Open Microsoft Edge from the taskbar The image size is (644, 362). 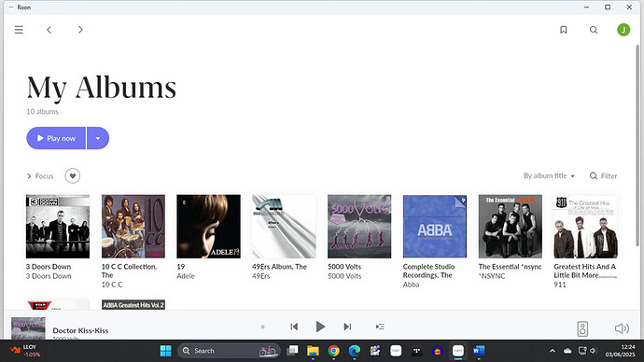(x=355, y=351)
